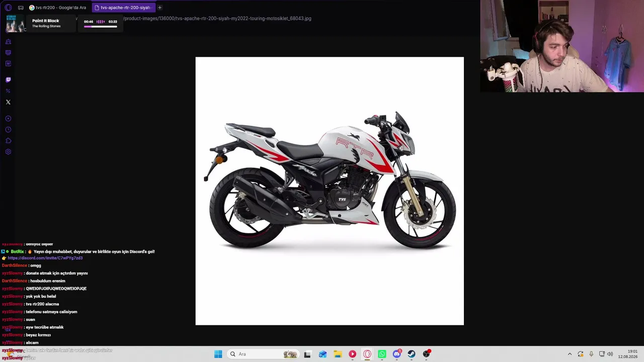Click the 'Paint It Black' song title
This screenshot has height=362, width=644.
point(46,21)
